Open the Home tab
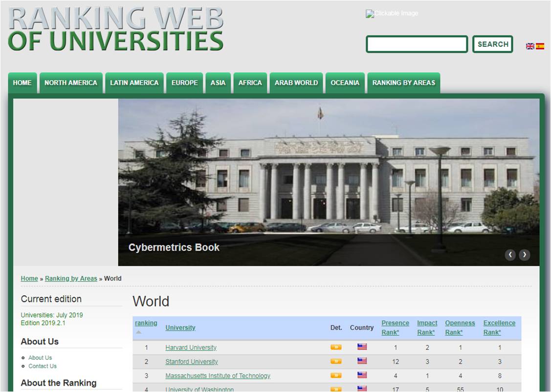Image resolution: width=551 pixels, height=392 pixels. click(x=22, y=83)
